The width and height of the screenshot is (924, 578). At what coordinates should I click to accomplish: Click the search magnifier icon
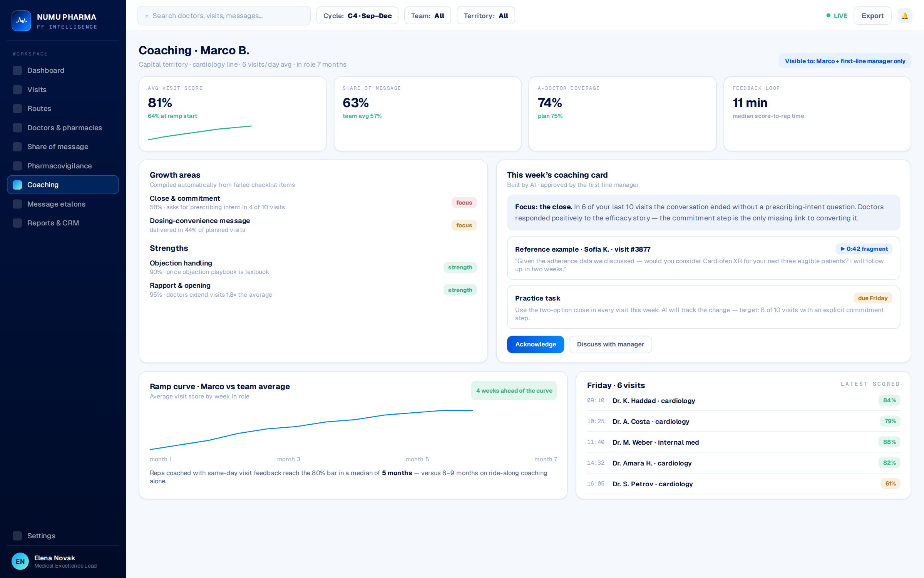(147, 16)
